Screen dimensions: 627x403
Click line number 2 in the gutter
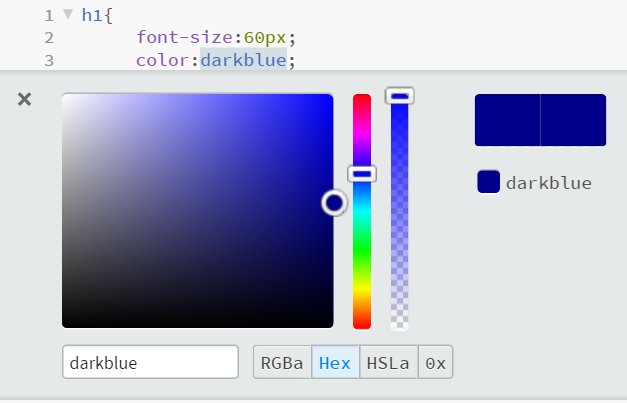point(49,38)
